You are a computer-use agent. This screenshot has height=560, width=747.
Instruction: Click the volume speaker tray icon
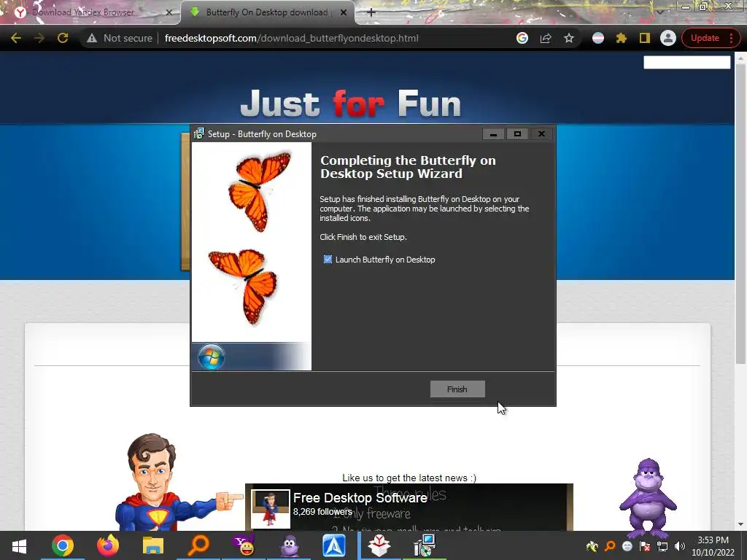pyautogui.click(x=680, y=546)
